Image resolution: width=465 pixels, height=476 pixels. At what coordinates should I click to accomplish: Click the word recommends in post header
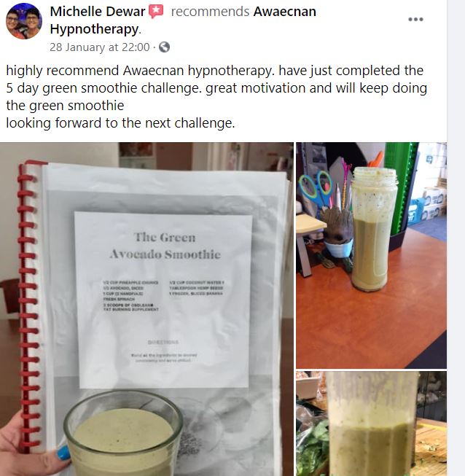point(210,12)
